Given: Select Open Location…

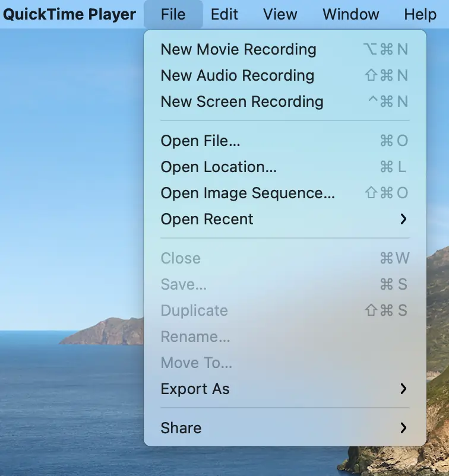Looking at the screenshot, I should 285,167.
